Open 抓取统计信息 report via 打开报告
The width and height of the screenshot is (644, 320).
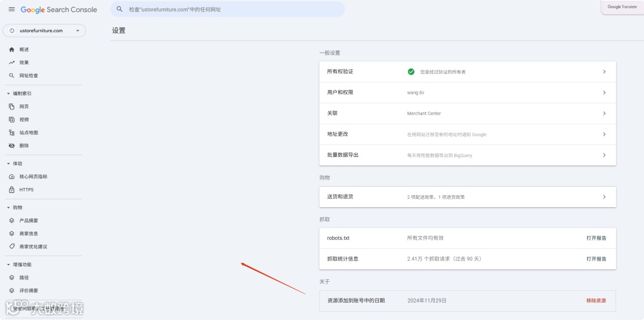click(x=596, y=259)
